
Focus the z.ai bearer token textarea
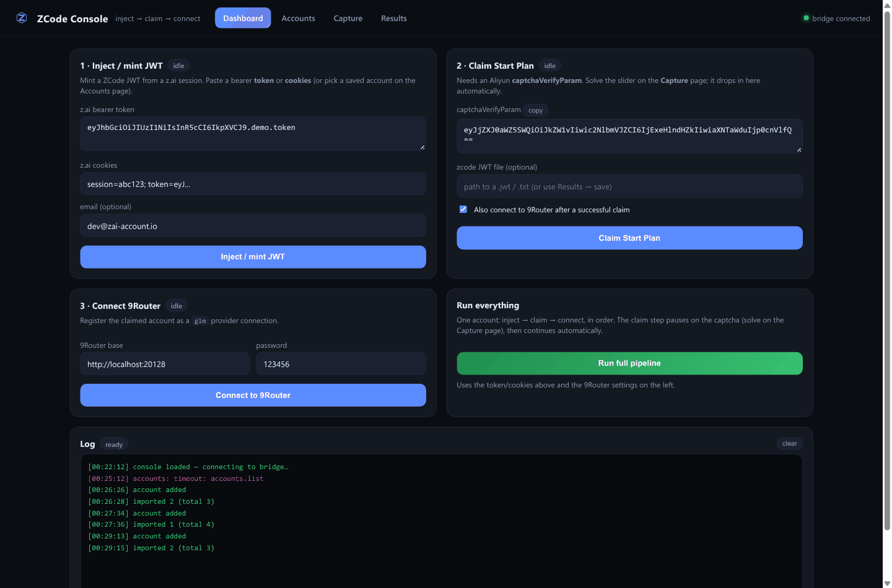point(253,134)
